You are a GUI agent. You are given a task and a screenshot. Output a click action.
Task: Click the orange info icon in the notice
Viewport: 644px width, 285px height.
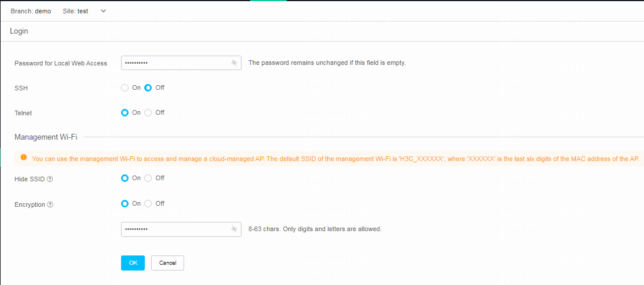(23, 158)
